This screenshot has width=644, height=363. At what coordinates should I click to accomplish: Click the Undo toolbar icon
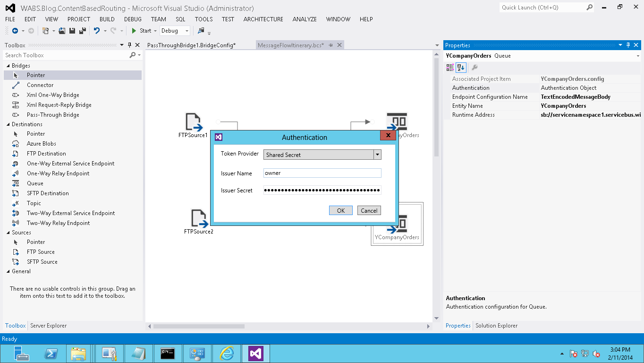[97, 31]
